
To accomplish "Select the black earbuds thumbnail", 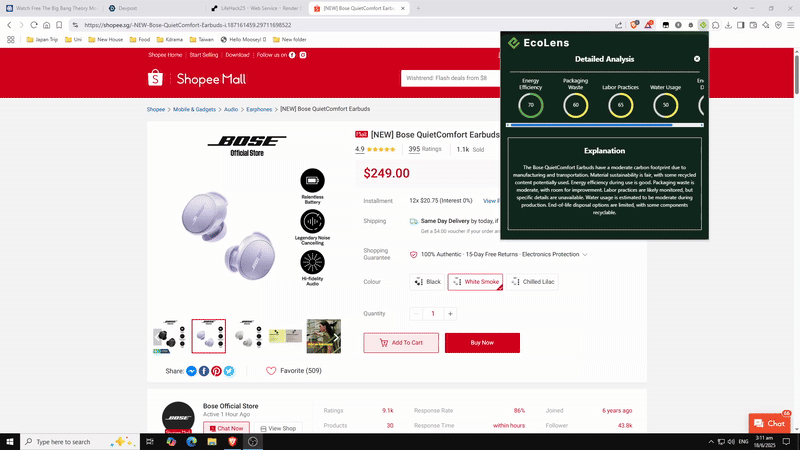I will pyautogui.click(x=170, y=336).
